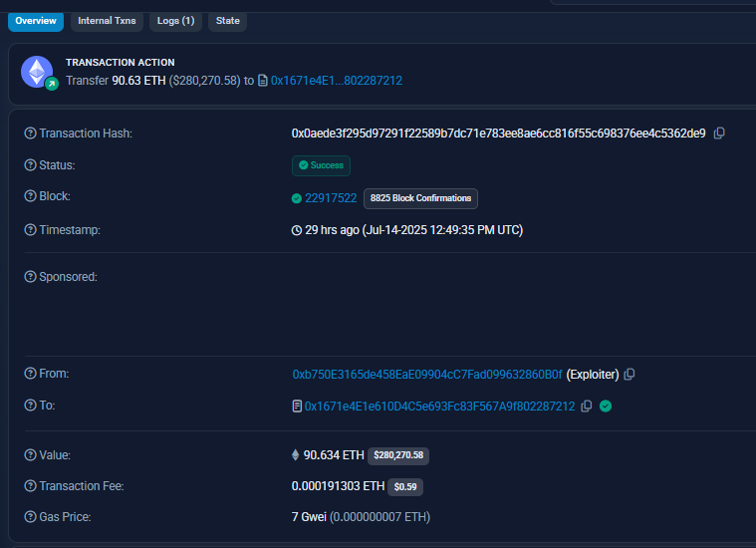This screenshot has height=548, width=756.
Task: Click the $280,270.58 value badge
Action: (398, 456)
